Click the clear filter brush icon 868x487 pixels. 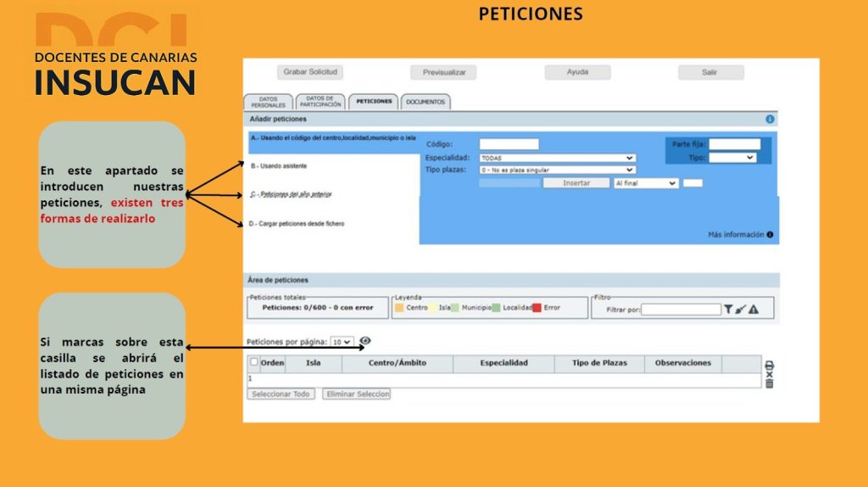click(x=740, y=310)
